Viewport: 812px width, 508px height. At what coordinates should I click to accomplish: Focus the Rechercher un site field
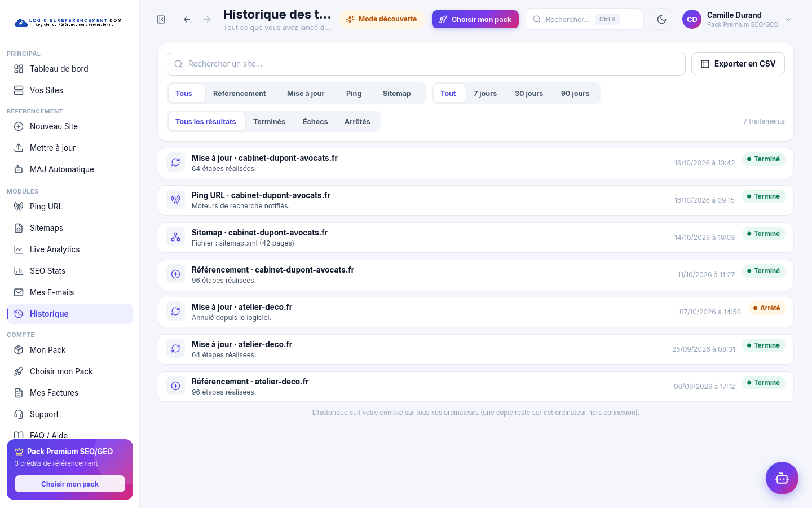pos(426,64)
